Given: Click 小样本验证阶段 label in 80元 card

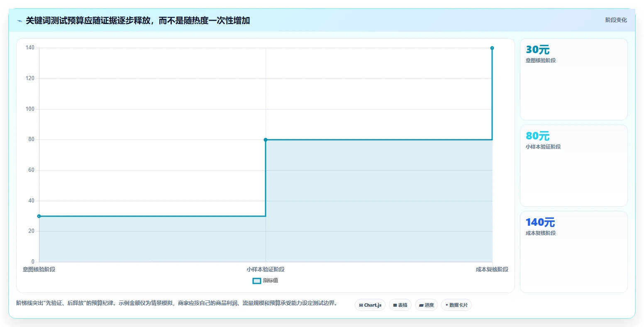Looking at the screenshot, I should point(543,147).
